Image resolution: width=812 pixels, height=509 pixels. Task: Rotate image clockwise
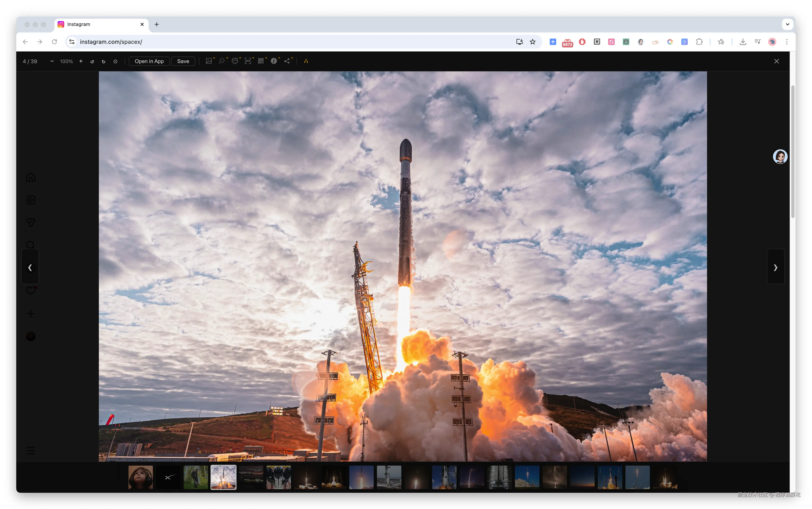click(104, 61)
